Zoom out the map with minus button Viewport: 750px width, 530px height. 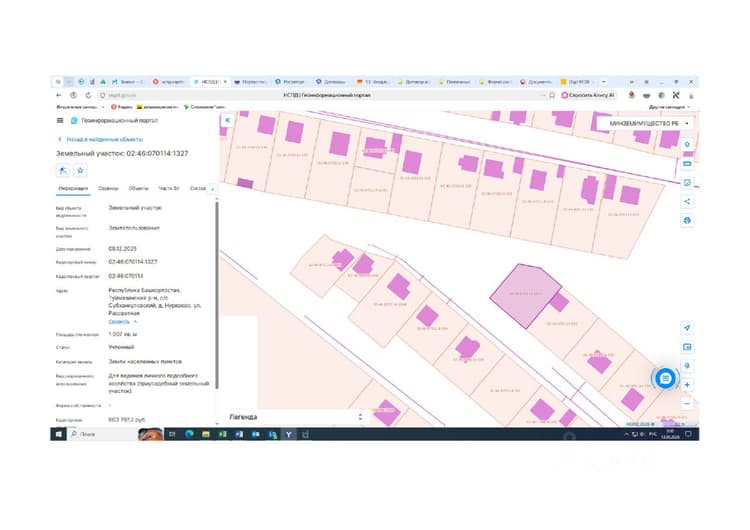tap(687, 404)
